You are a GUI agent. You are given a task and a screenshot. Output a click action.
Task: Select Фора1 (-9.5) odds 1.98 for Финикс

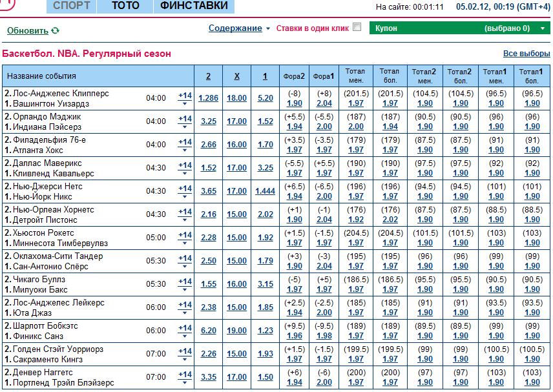click(x=324, y=336)
